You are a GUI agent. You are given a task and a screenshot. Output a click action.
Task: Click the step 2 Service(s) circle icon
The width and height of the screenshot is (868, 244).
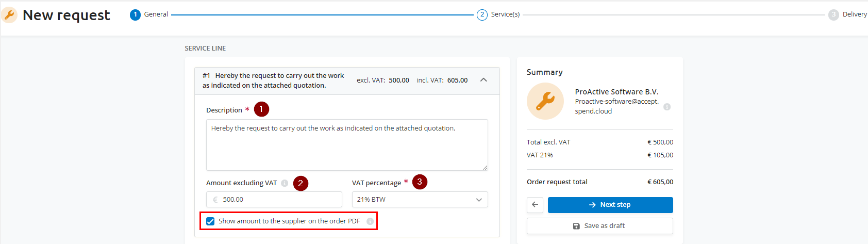coord(482,14)
